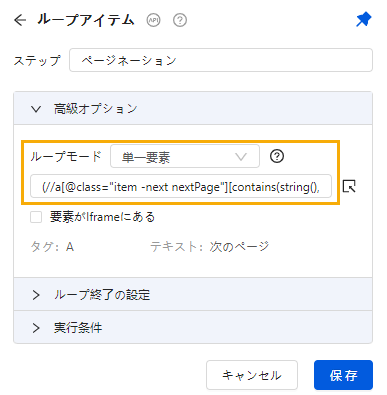Enable the 要素がIframeにある checkbox

(x=36, y=217)
